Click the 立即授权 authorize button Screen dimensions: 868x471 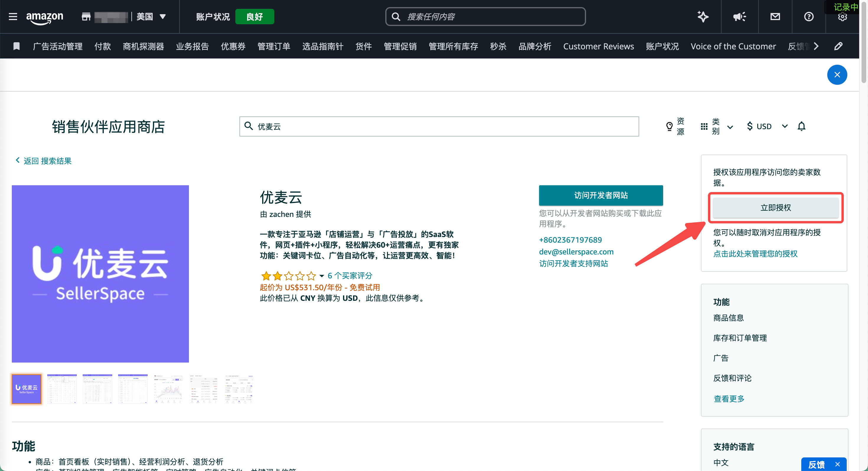tap(775, 207)
